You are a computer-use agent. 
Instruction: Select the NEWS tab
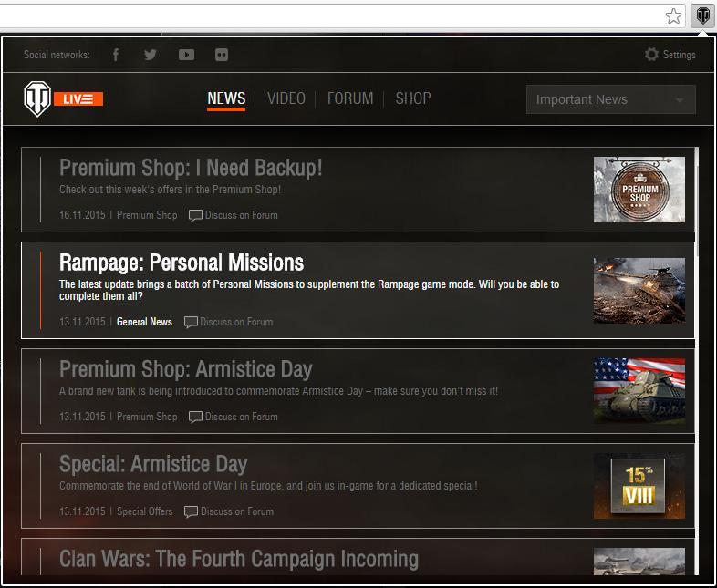(226, 98)
